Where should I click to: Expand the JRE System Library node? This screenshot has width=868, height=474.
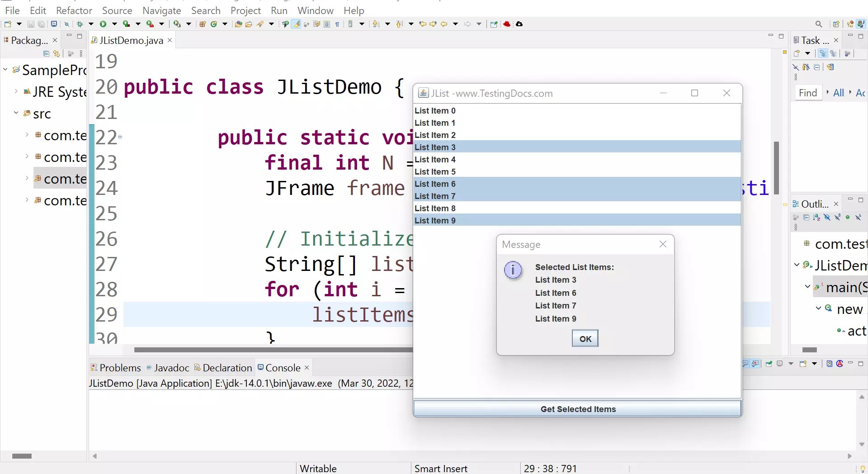tap(16, 92)
